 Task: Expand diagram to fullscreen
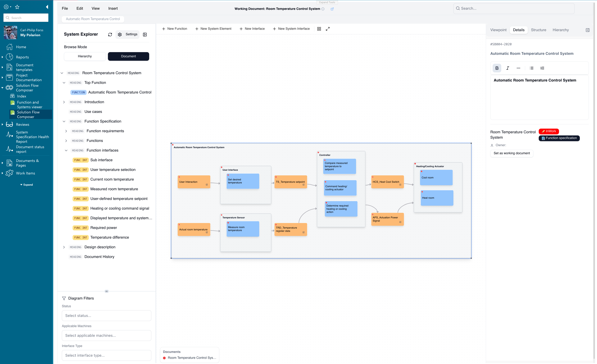(328, 28)
